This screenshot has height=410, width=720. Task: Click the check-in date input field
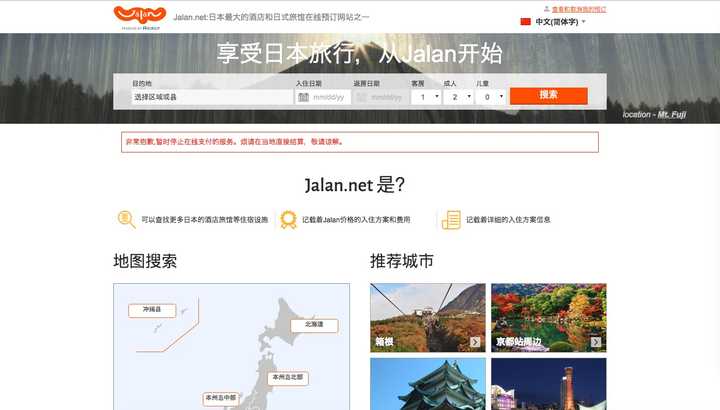pos(323,97)
